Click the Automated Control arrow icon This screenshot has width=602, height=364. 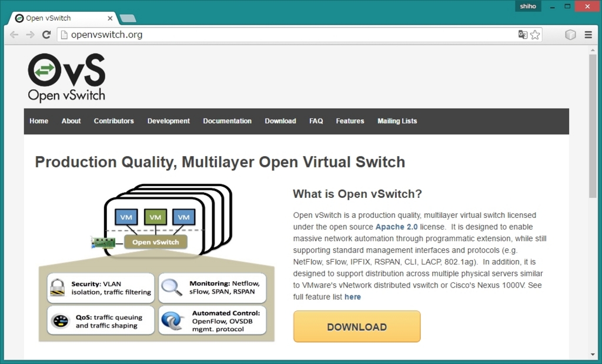click(x=172, y=321)
